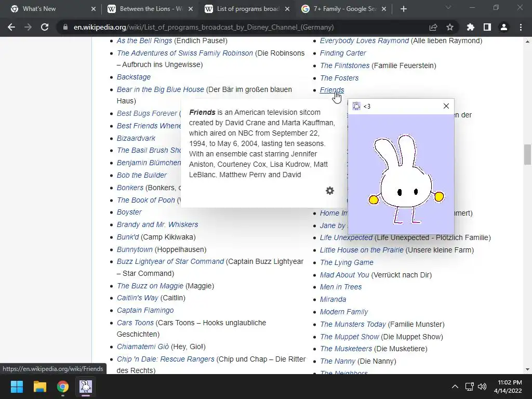The image size is (532, 399).
Task: Bookmark this page with the star icon
Action: 450,27
